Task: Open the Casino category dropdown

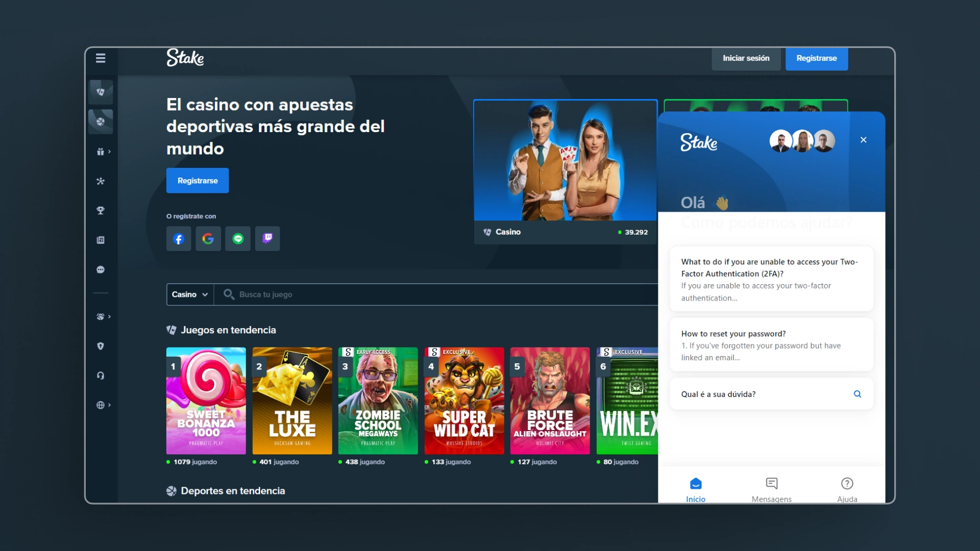Action: click(x=190, y=295)
